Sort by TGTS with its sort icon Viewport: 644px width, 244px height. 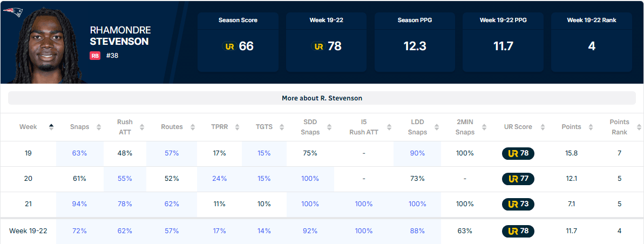(x=282, y=127)
